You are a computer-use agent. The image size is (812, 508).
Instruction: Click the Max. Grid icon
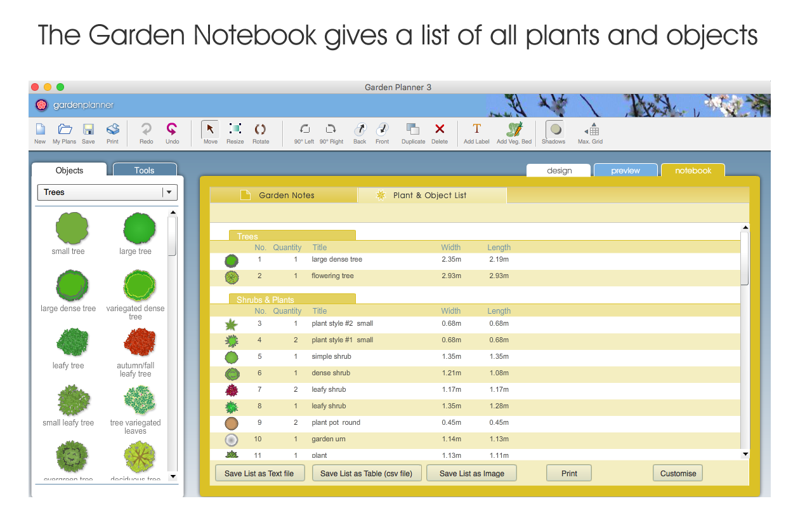(x=591, y=129)
